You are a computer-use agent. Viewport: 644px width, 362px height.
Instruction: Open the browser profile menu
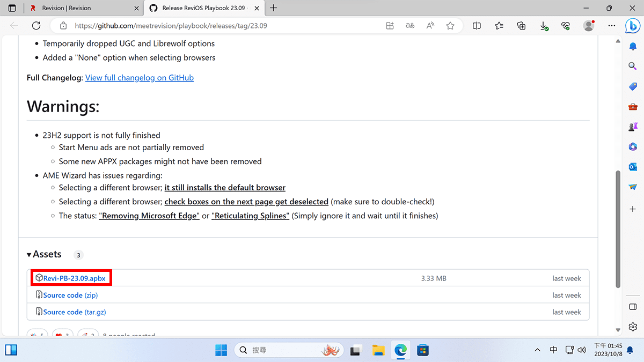[x=588, y=25]
